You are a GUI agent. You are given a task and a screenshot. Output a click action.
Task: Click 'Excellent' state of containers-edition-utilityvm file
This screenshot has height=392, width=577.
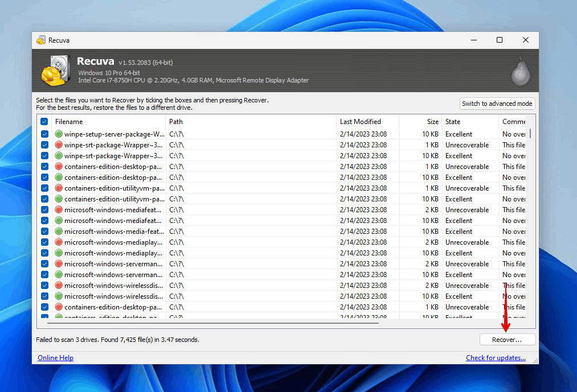pyautogui.click(x=459, y=199)
